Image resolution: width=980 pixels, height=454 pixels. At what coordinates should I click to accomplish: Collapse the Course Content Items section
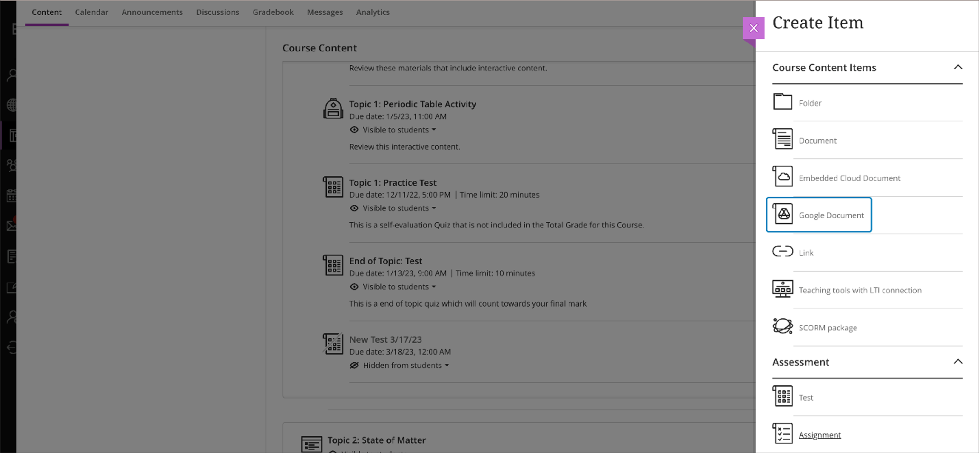pyautogui.click(x=957, y=67)
